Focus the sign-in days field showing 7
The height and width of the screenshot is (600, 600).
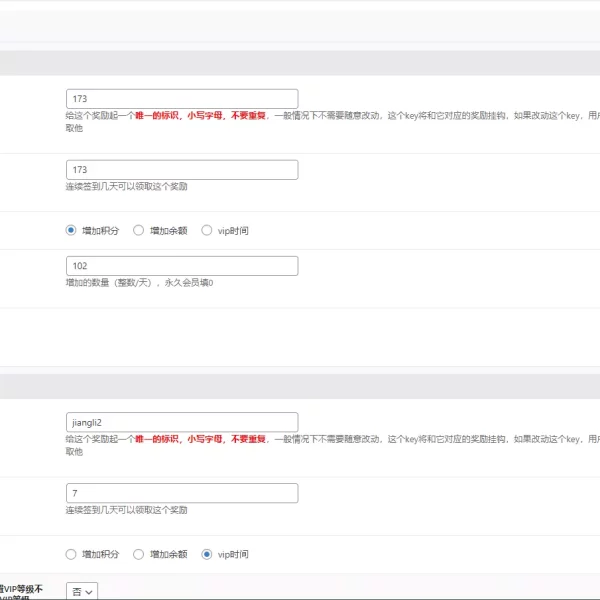pos(181,493)
